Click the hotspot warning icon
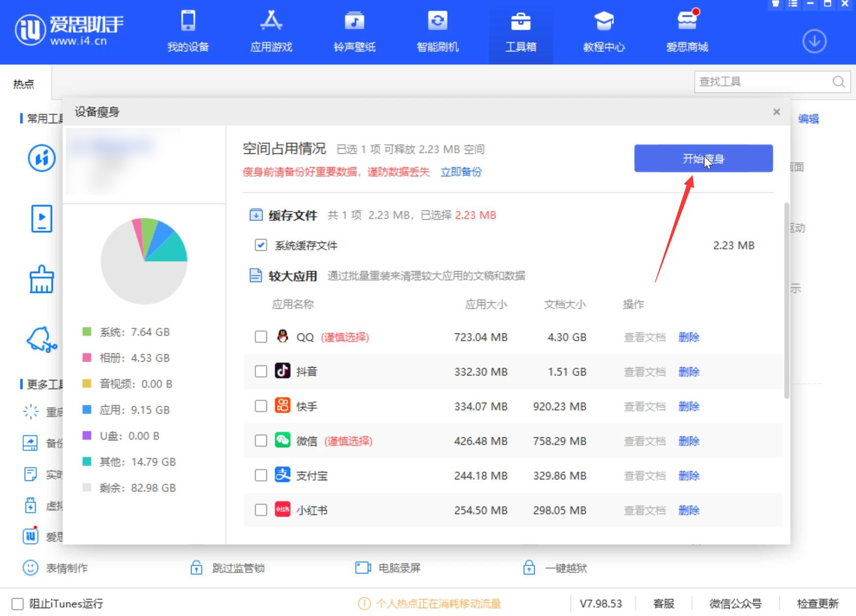856x616 pixels. 364,604
